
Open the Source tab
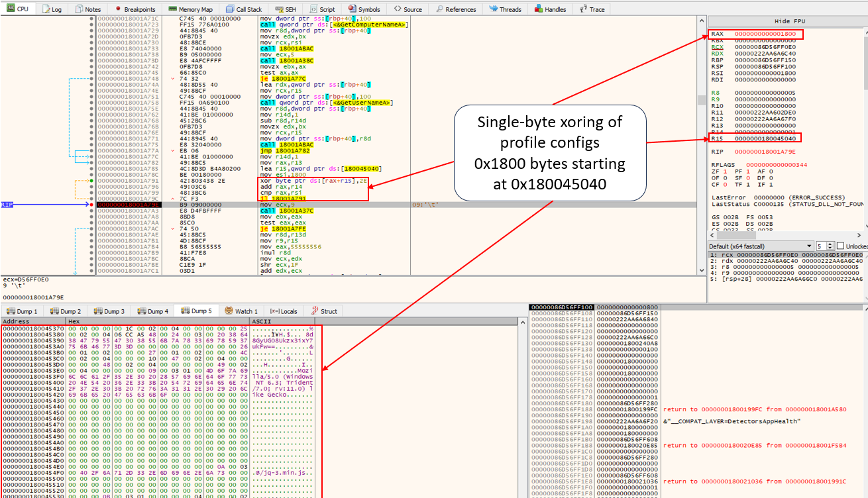coord(407,9)
